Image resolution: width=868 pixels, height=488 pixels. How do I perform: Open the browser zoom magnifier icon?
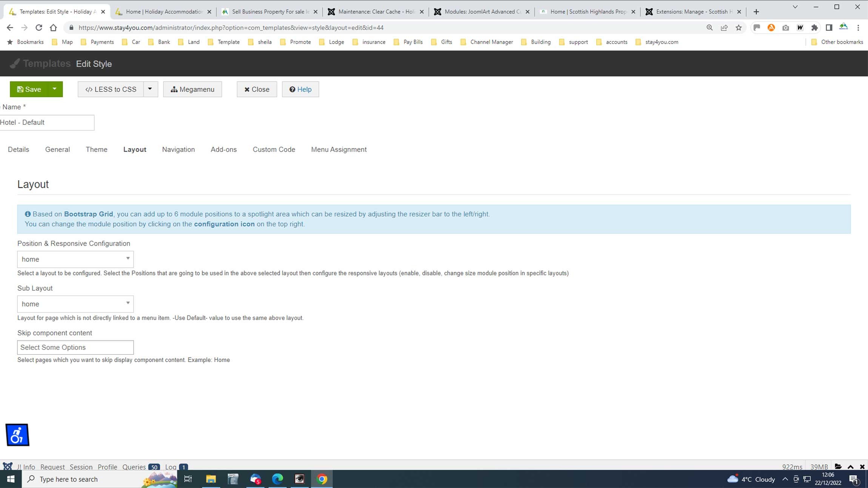709,28
